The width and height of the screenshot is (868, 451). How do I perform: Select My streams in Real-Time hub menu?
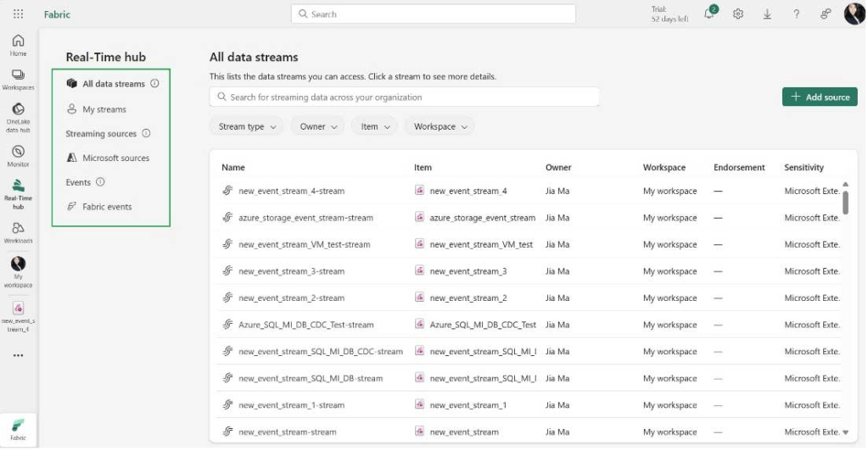104,109
